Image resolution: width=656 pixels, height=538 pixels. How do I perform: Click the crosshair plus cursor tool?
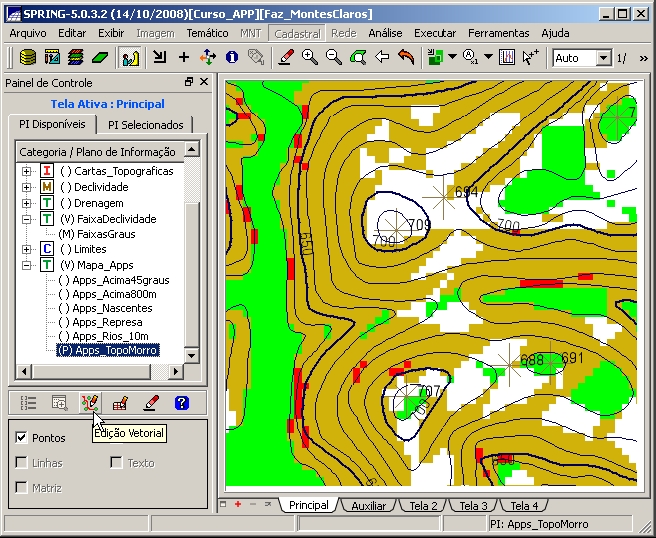(184, 58)
